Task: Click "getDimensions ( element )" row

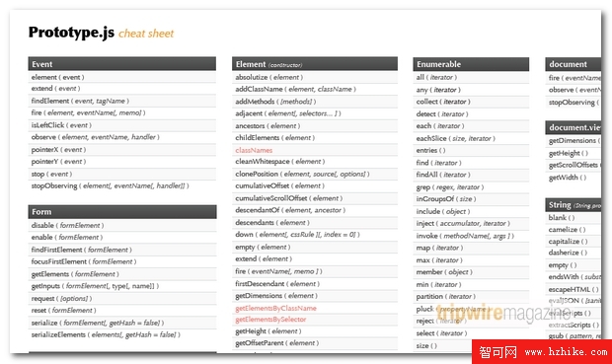Action: click(x=315, y=296)
